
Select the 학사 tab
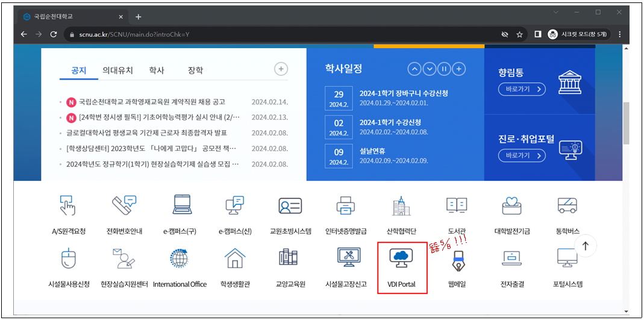[157, 71]
